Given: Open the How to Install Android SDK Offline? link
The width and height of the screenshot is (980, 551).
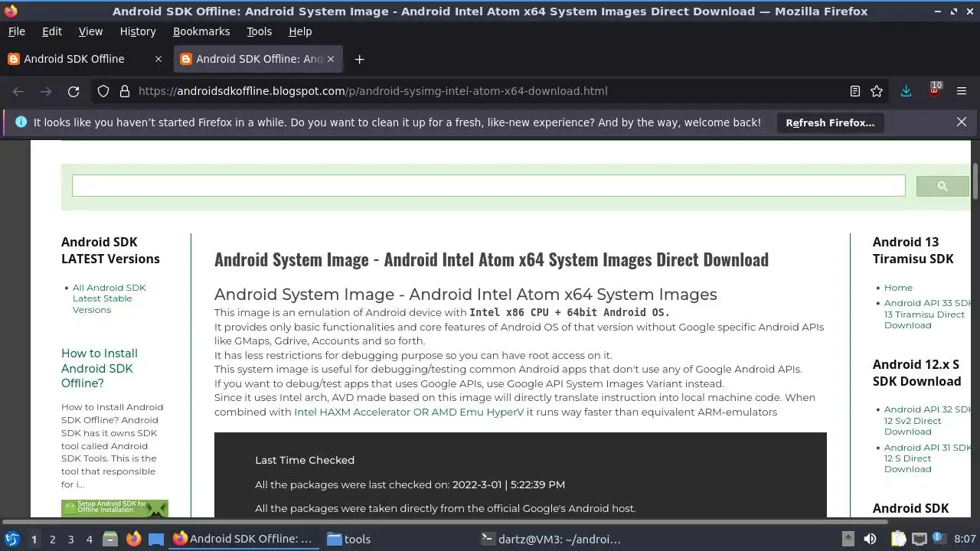Looking at the screenshot, I should tap(100, 368).
